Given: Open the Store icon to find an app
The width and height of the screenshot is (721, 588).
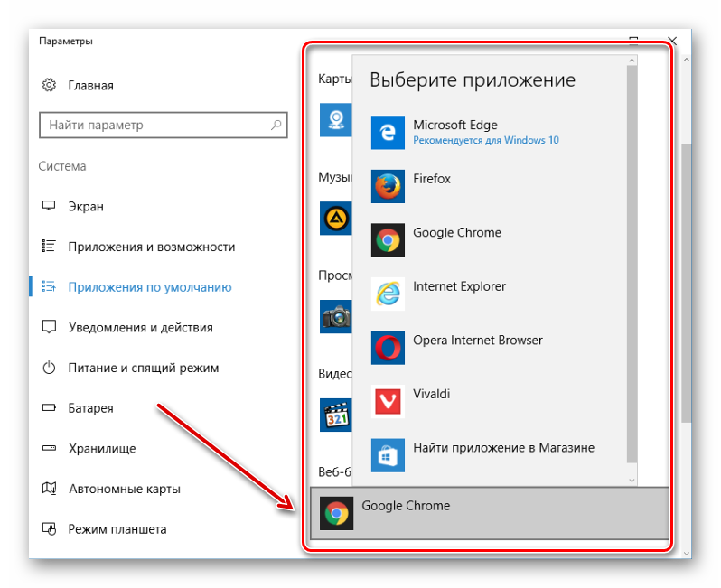Looking at the screenshot, I should coord(388,455).
